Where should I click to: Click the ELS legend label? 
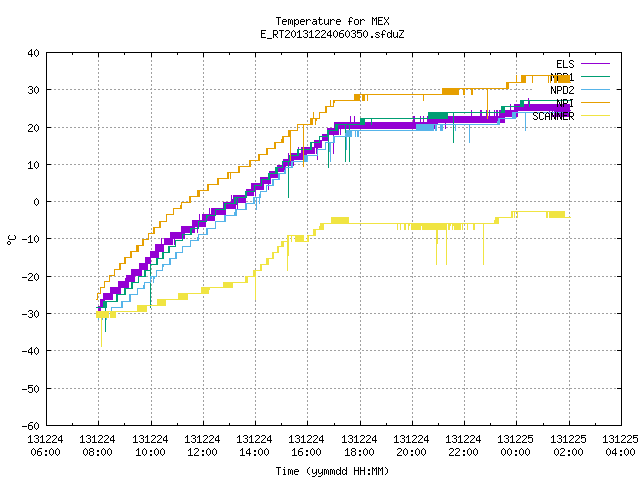tap(565, 64)
